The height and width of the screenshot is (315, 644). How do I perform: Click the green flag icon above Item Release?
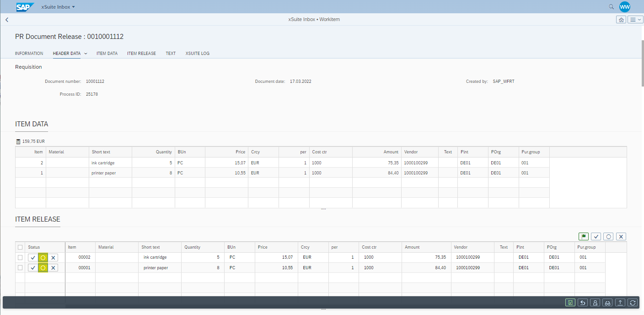point(583,237)
